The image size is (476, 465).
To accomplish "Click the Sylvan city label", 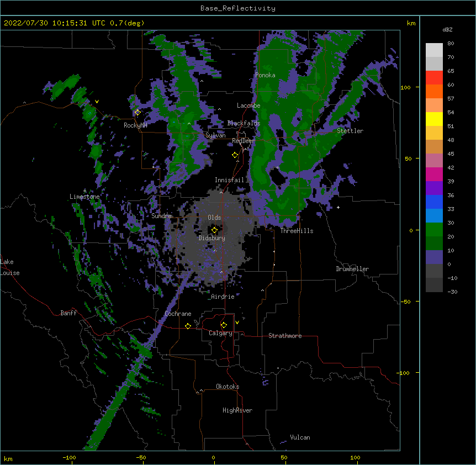I will click(x=215, y=135).
